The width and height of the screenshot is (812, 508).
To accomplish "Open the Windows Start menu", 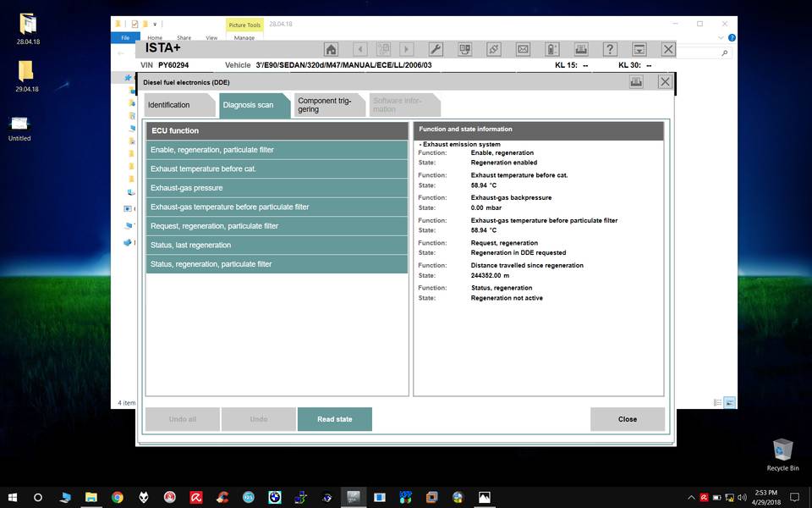I will tap(13, 498).
